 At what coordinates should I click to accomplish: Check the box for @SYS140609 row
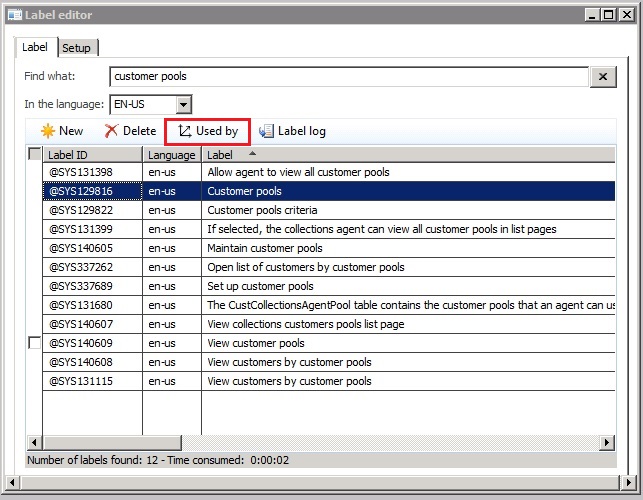(35, 343)
